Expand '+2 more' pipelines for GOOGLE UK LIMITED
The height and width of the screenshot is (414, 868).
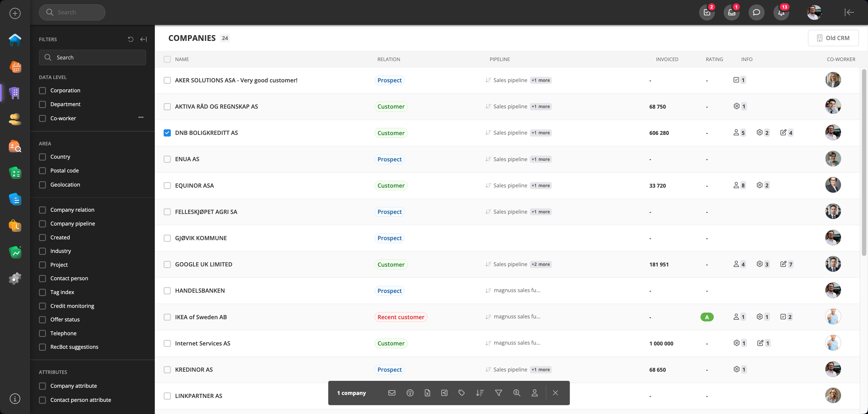point(540,264)
